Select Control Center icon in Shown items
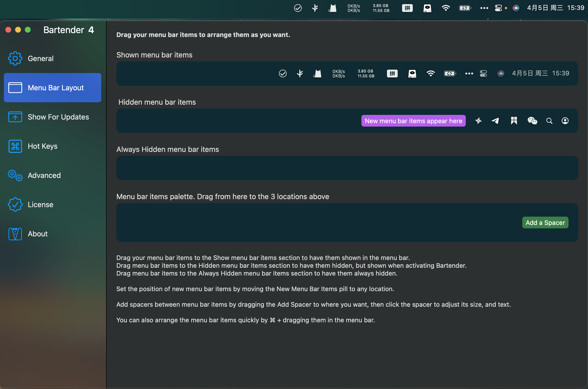This screenshot has width=588, height=389. coord(483,74)
